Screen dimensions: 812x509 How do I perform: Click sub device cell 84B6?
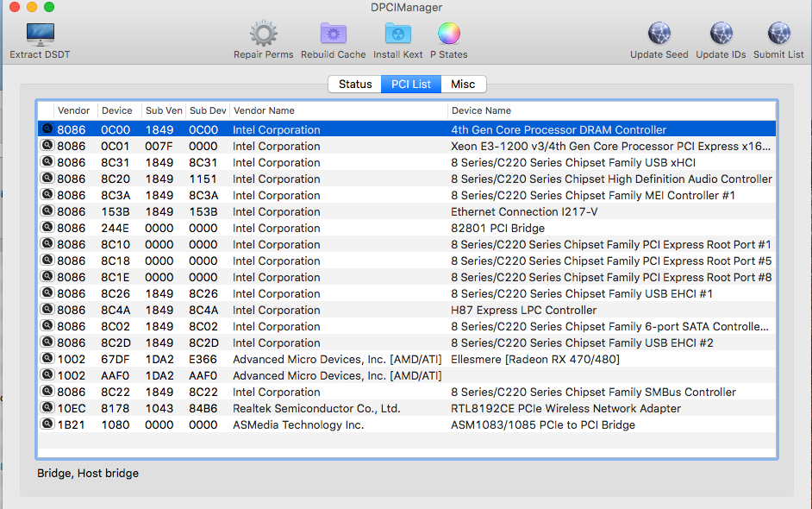(203, 408)
